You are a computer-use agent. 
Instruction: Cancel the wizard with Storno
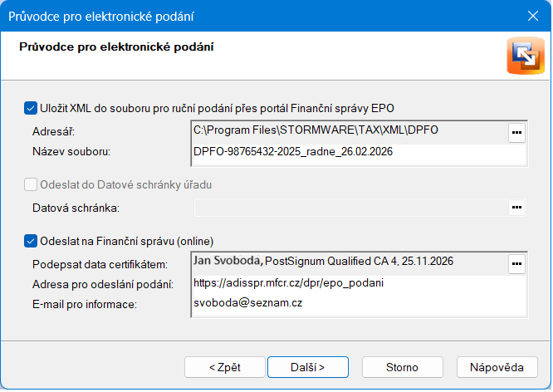click(402, 366)
